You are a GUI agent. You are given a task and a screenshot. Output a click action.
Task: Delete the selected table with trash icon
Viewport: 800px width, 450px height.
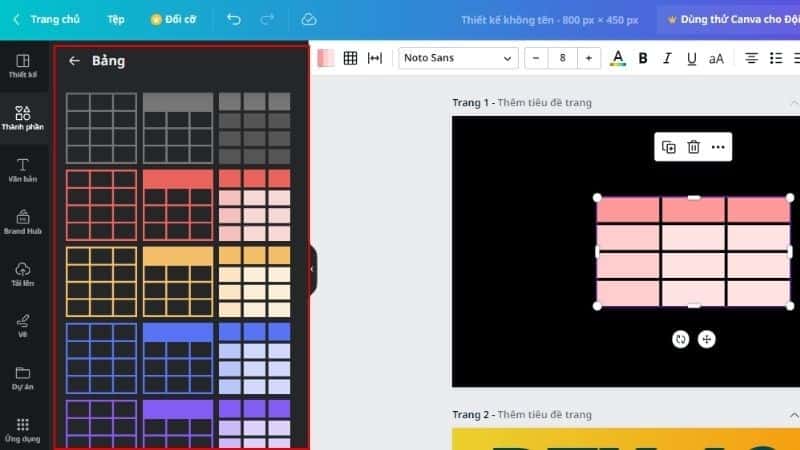point(693,147)
